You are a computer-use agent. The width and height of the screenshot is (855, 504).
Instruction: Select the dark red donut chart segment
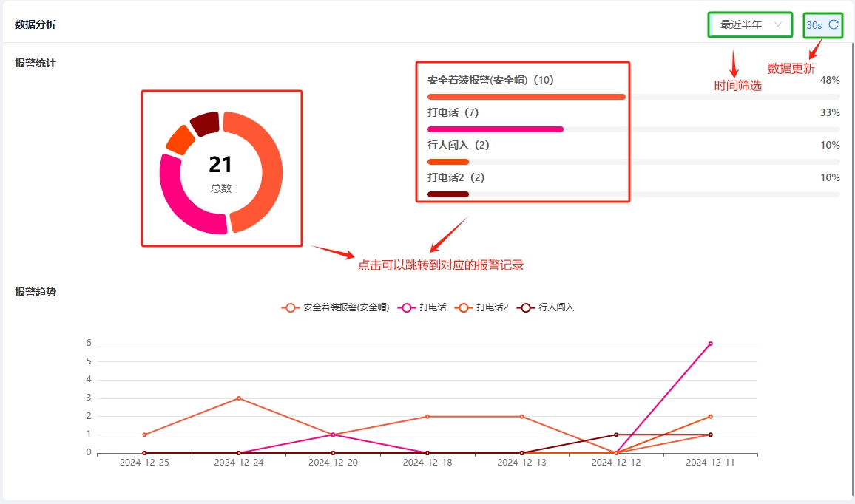[x=205, y=123]
